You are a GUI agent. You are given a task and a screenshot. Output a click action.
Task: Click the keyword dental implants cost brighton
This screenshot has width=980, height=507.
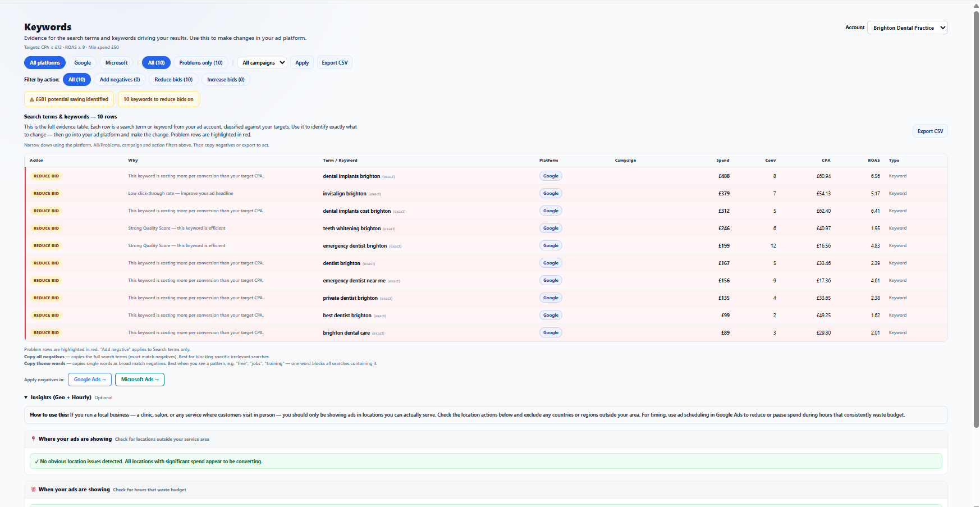[x=356, y=211]
